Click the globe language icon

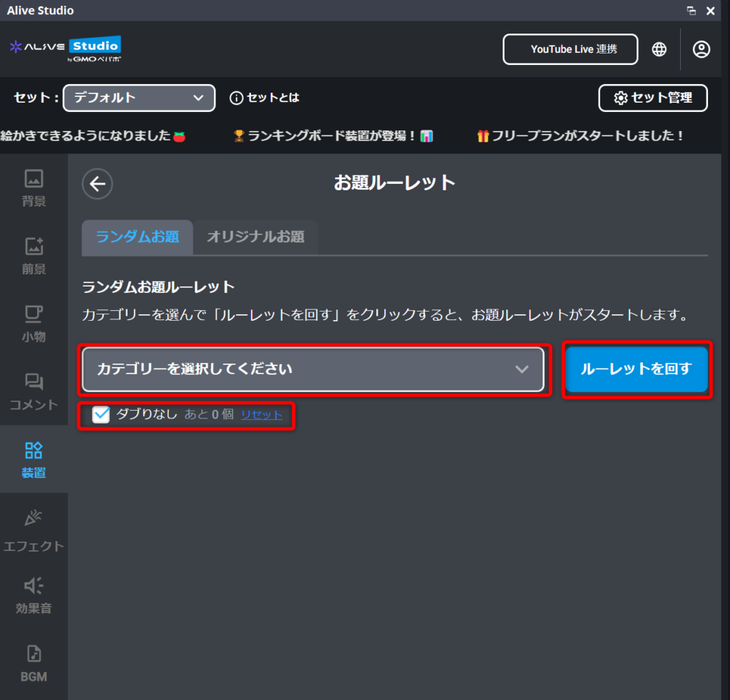pos(659,49)
